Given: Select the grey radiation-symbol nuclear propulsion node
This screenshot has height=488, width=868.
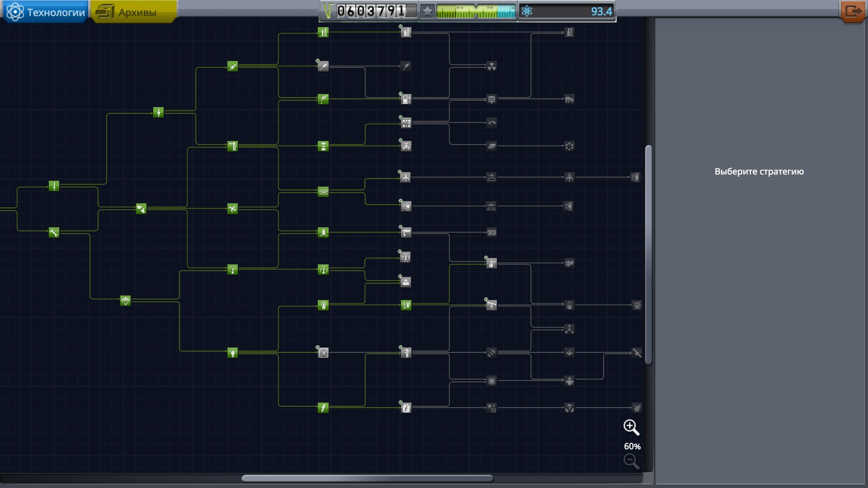Looking at the screenshot, I should pyautogui.click(x=491, y=66).
